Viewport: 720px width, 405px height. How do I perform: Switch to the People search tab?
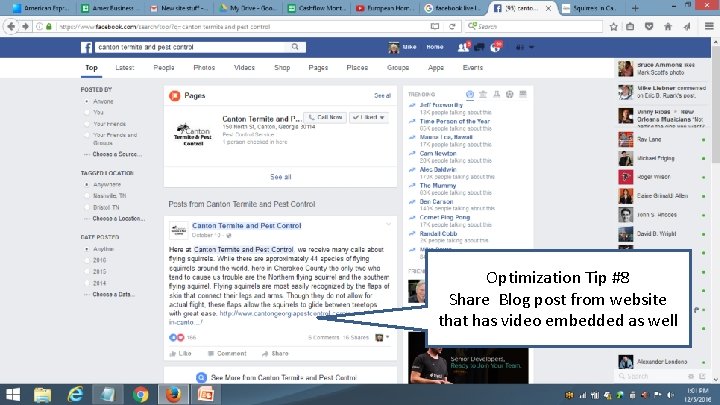(164, 68)
